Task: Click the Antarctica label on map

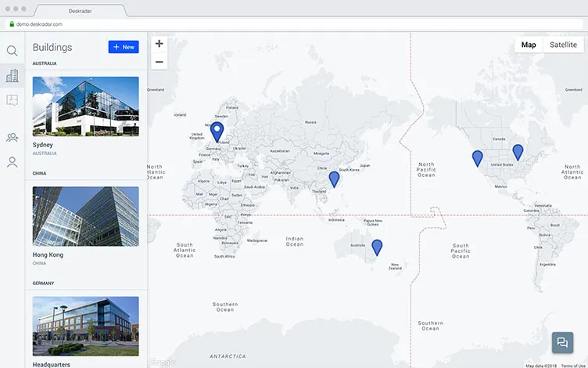Action: click(228, 356)
